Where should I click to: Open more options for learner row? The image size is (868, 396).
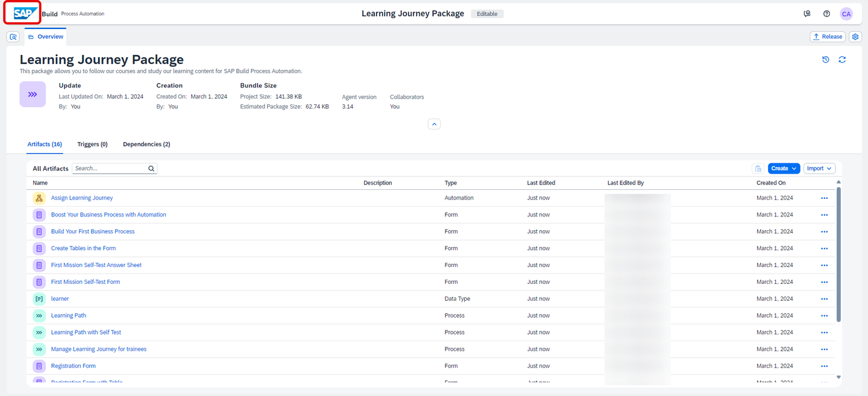click(824, 299)
